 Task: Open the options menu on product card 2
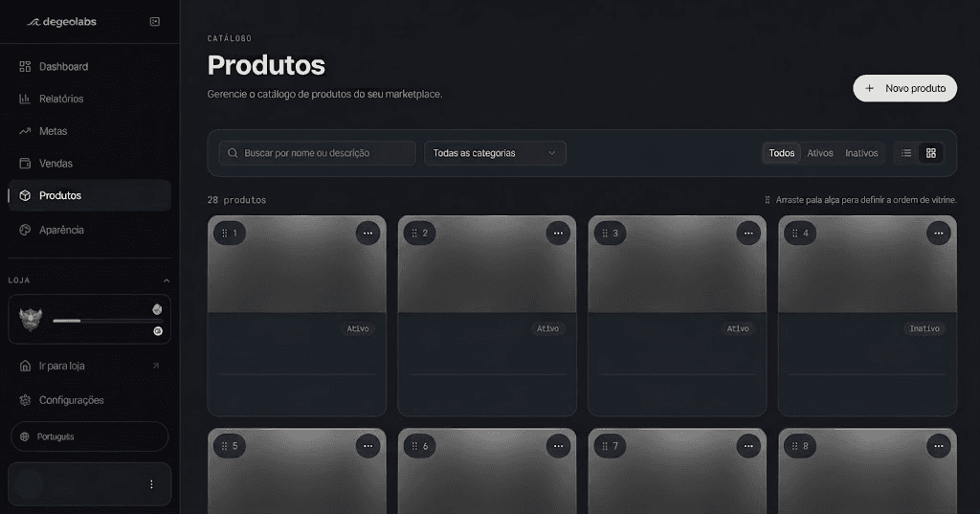(x=558, y=234)
